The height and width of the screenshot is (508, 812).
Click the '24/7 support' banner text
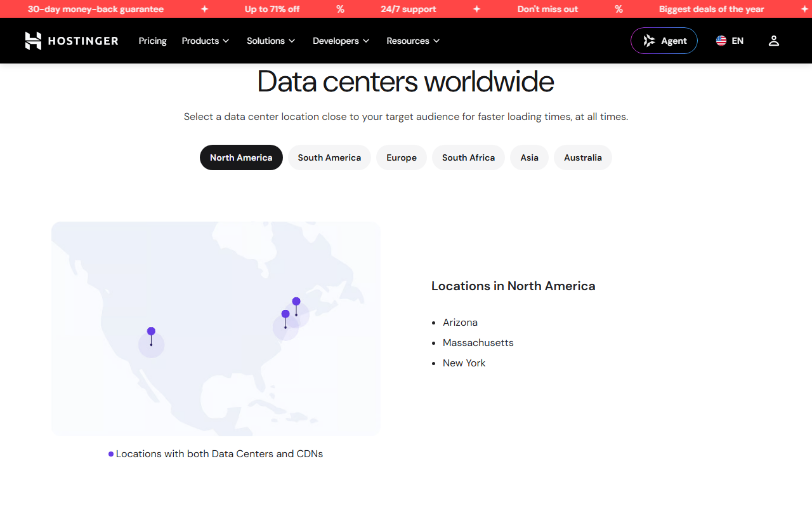(409, 9)
